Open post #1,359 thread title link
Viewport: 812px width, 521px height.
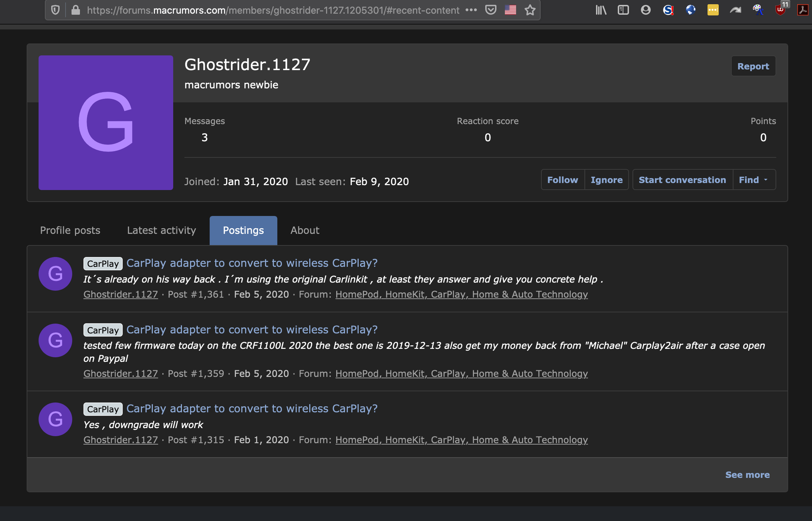[252, 330]
